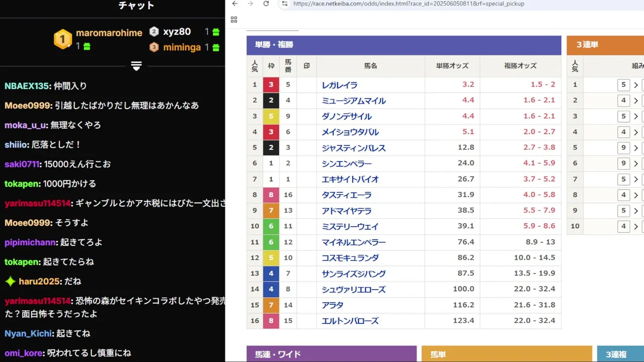Click the gold rank 1 badge
This screenshot has width=644, height=362.
tap(63, 39)
